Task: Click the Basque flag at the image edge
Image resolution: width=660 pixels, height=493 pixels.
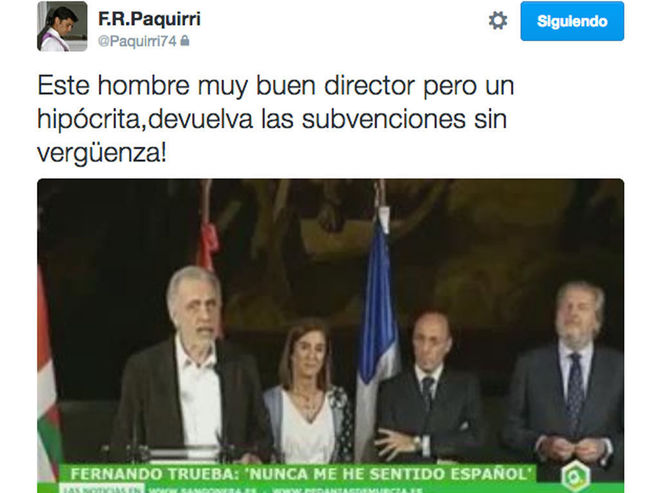Action: pyautogui.click(x=48, y=375)
